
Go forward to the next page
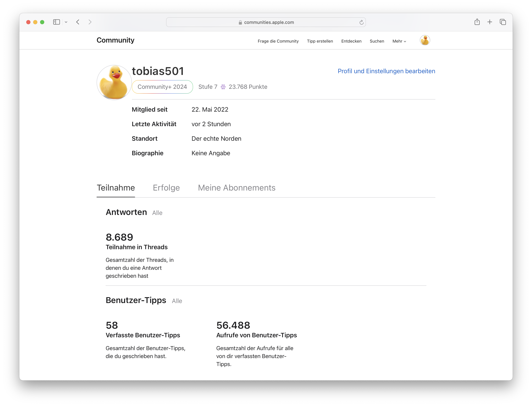point(90,22)
